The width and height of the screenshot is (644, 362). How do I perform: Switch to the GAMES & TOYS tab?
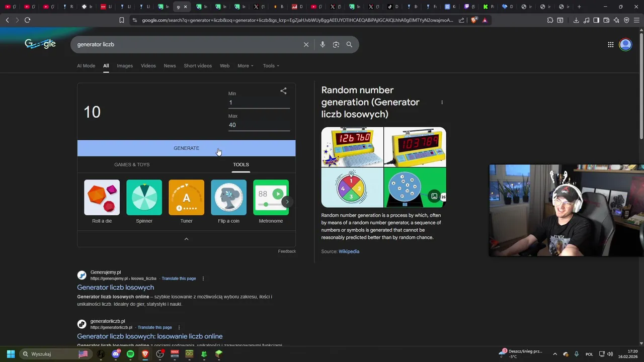(132, 164)
